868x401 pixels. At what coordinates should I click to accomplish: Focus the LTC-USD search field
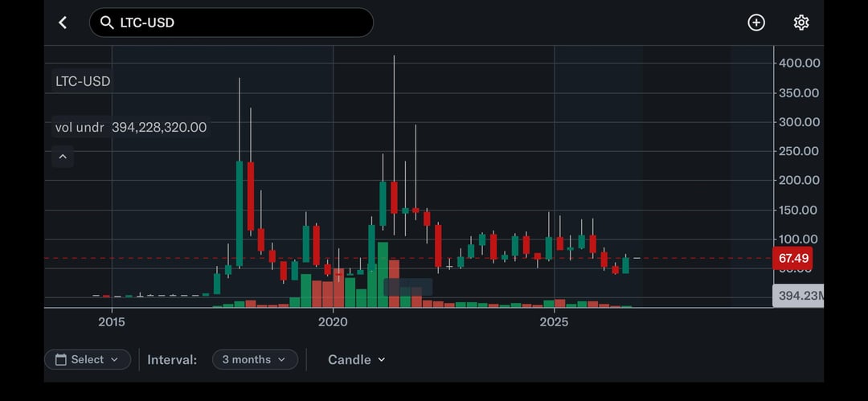[231, 23]
